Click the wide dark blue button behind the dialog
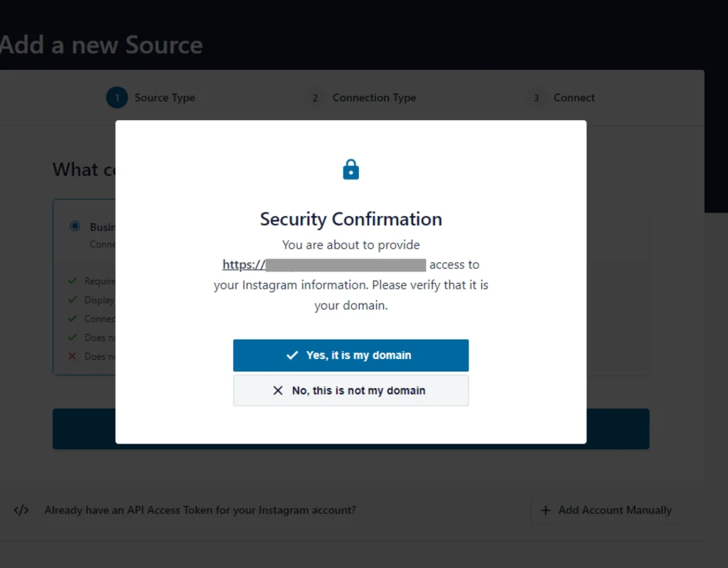This screenshot has width=728, height=568. click(619, 429)
